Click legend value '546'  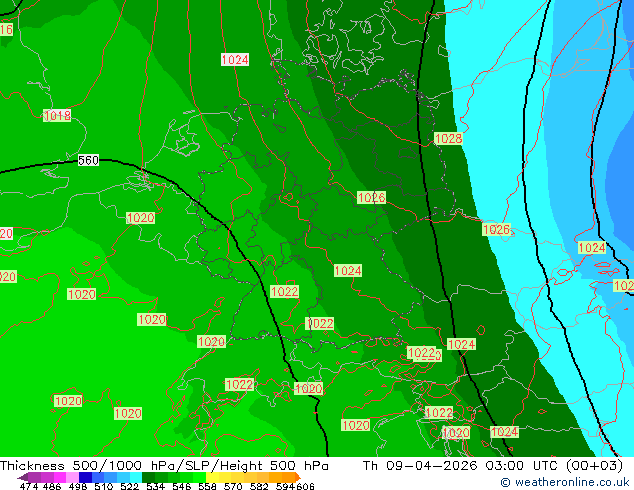[x=182, y=486]
